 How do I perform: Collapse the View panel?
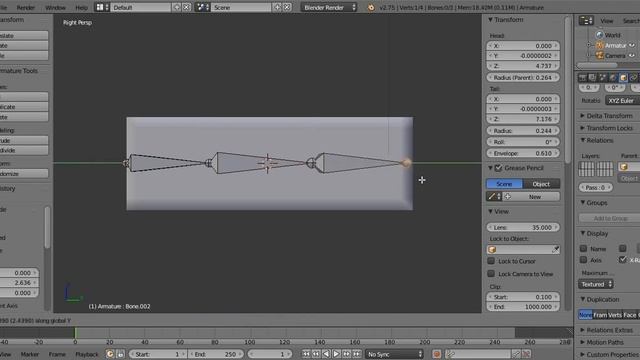point(491,211)
